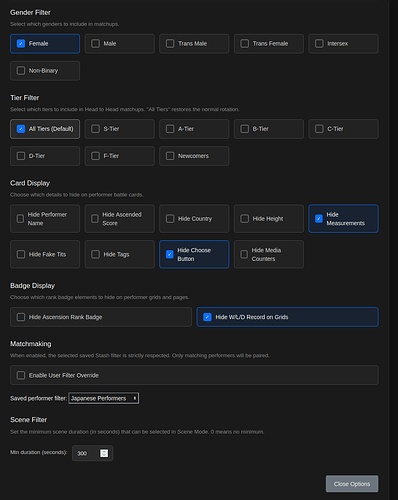Click the Matchmaking heading

pyautogui.click(x=31, y=344)
